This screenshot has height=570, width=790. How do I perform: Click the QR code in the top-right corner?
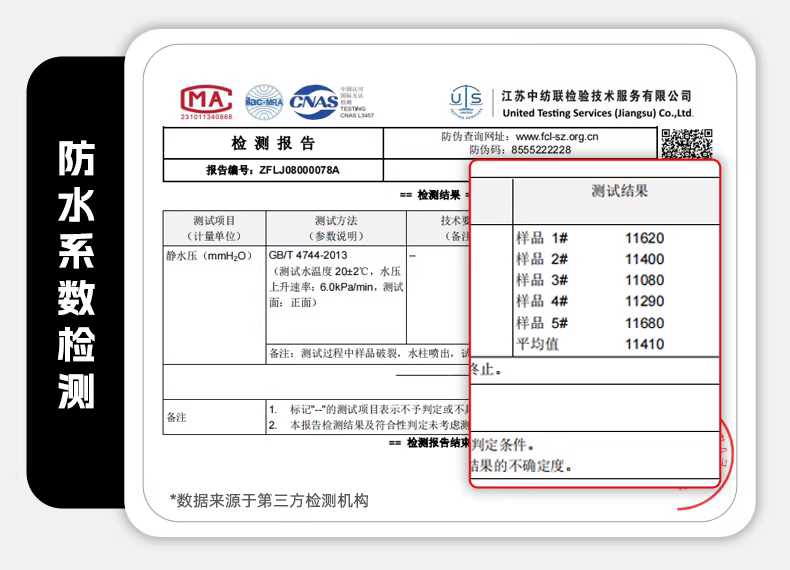pos(686,145)
